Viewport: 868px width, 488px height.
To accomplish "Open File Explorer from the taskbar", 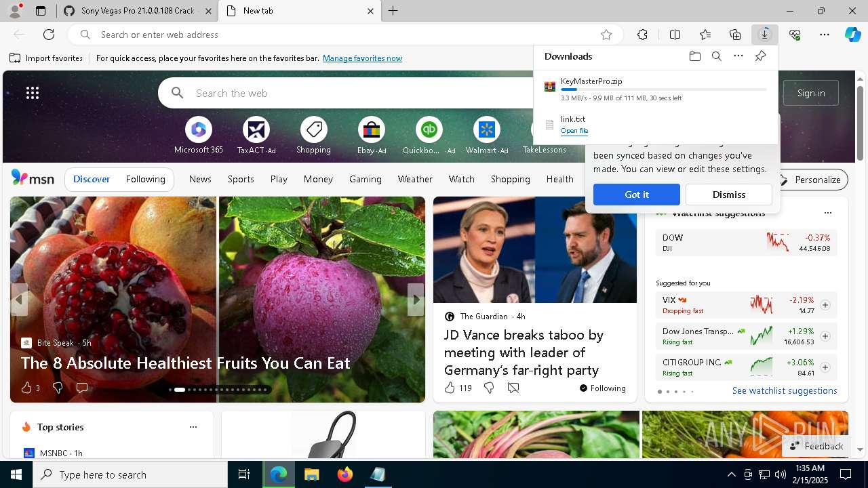I will [312, 474].
